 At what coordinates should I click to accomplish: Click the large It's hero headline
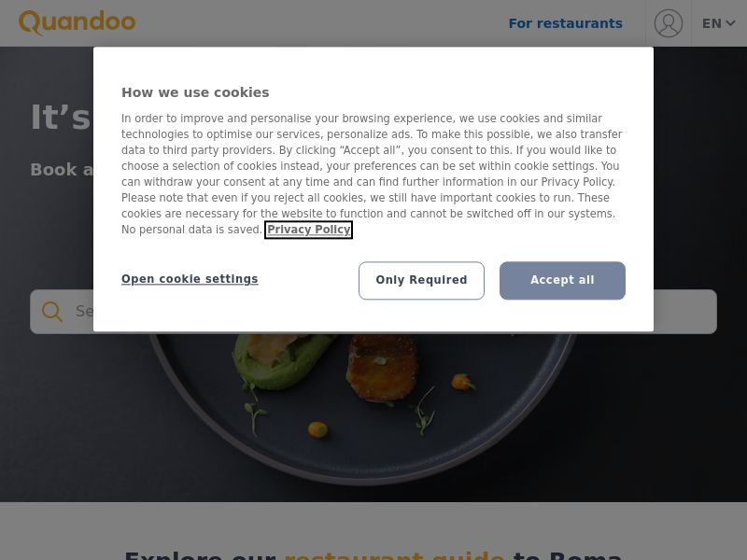coord(61,118)
